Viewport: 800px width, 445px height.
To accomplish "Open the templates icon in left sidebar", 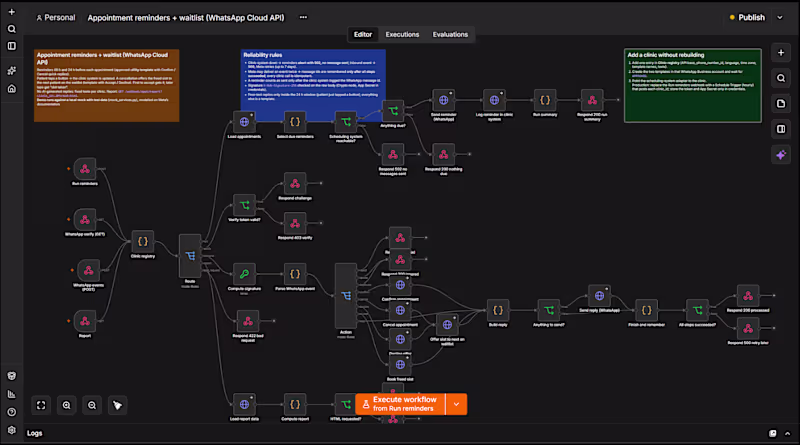I will 12,376.
